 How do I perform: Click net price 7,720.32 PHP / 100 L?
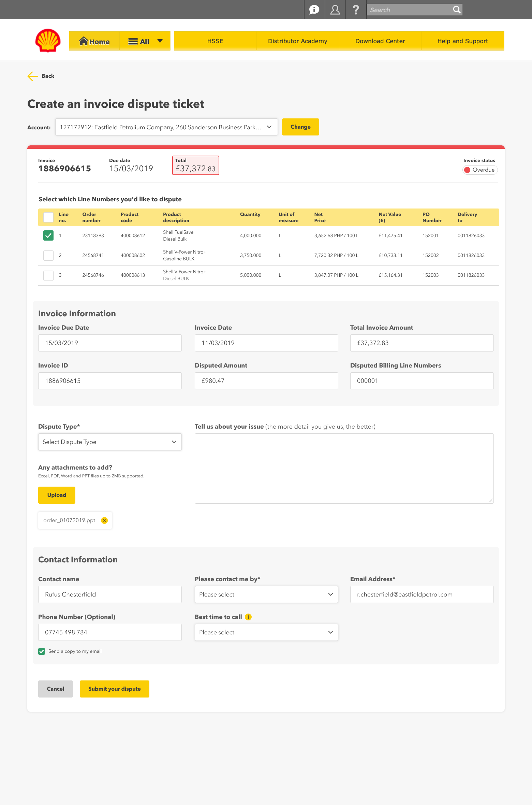tap(336, 256)
